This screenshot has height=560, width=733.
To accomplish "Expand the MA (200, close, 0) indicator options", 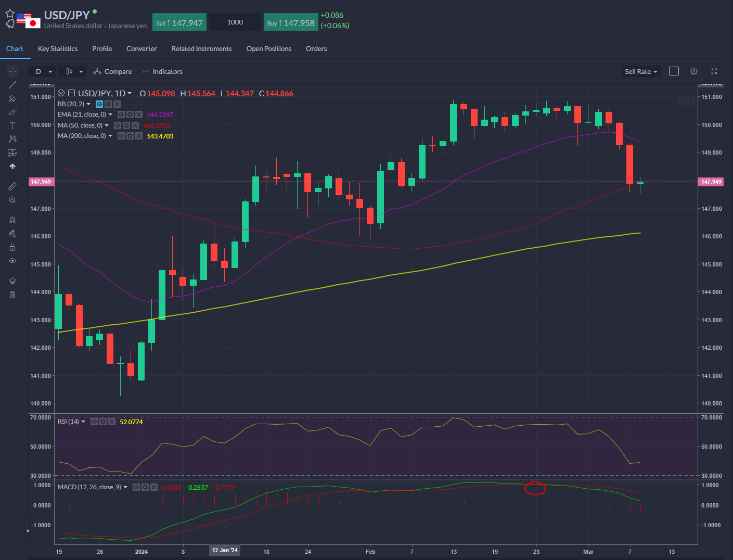I will pos(110,135).
